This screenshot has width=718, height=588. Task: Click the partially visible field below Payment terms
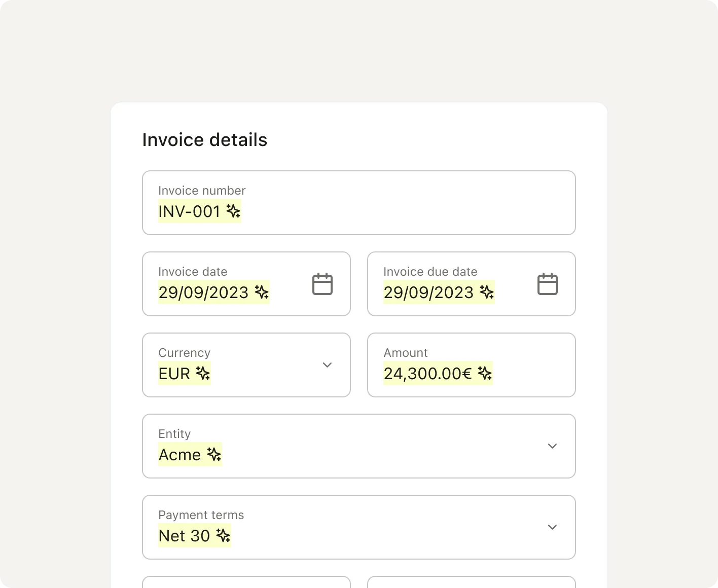pyautogui.click(x=246, y=584)
